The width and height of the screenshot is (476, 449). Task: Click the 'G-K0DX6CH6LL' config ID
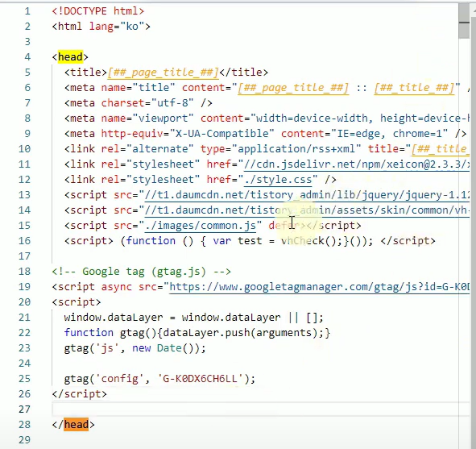click(x=201, y=379)
